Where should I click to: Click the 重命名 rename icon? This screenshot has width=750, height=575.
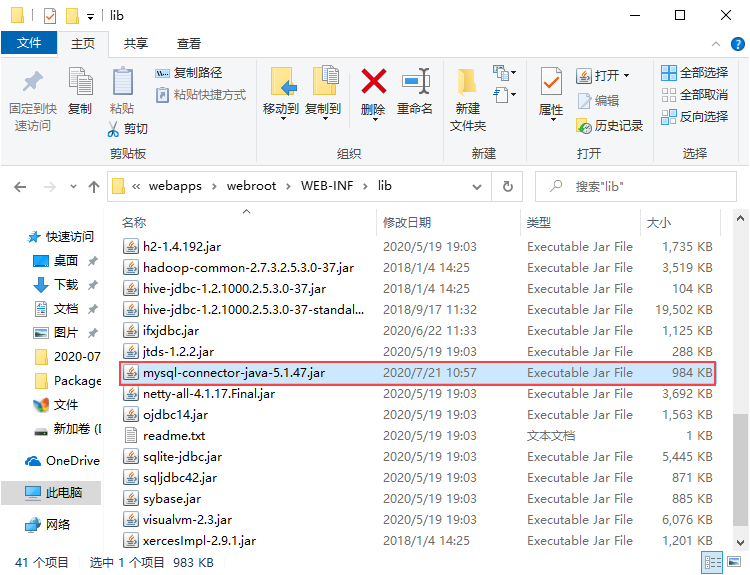click(x=415, y=81)
